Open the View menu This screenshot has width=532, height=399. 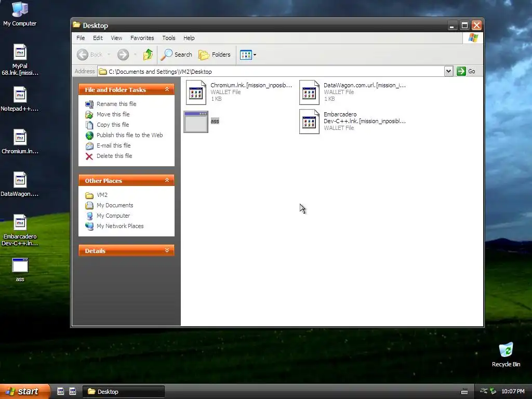click(116, 38)
